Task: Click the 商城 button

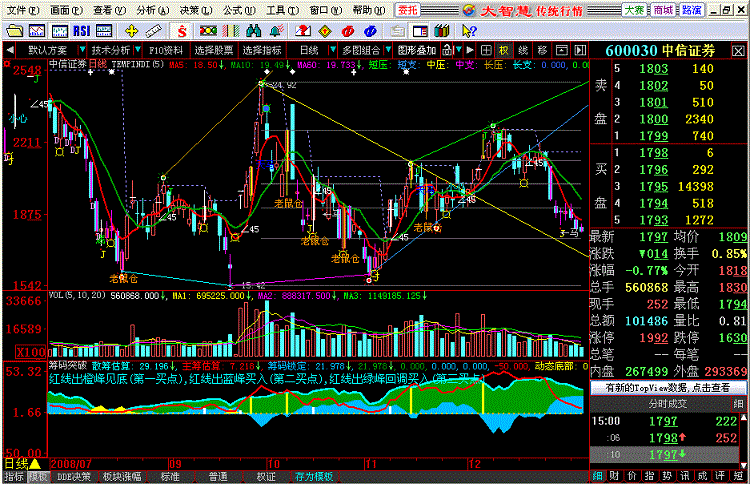Action: point(663,10)
